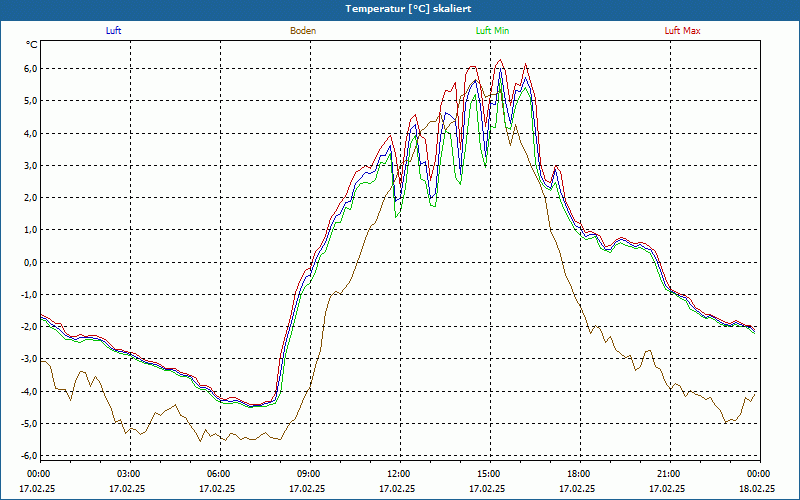This screenshot has height=500, width=800.
Task: Click the 3,0 y-axis value
Action: point(30,165)
